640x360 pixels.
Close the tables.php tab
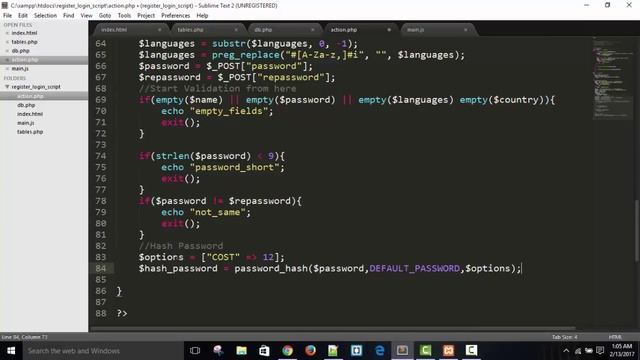pos(236,30)
